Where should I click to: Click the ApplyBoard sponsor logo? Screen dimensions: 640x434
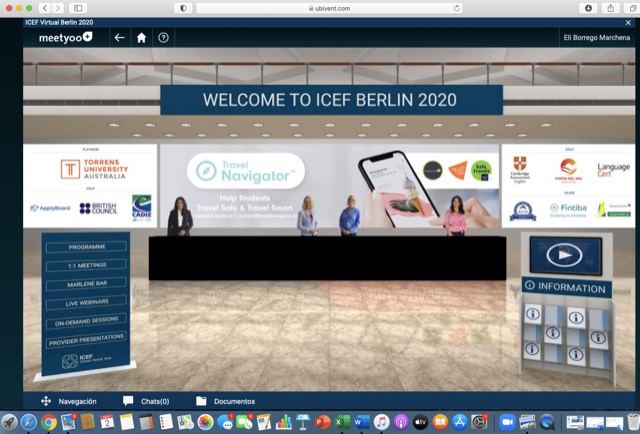point(50,208)
